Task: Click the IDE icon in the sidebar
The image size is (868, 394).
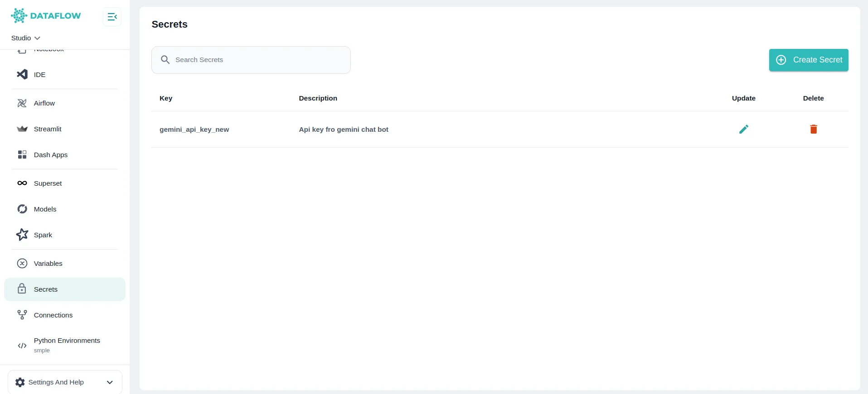Action: pos(22,74)
